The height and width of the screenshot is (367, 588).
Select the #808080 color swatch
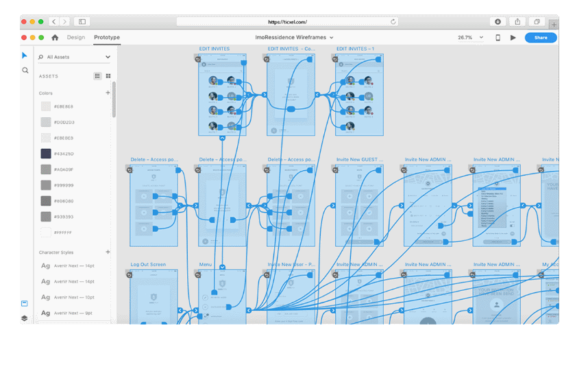click(x=46, y=201)
